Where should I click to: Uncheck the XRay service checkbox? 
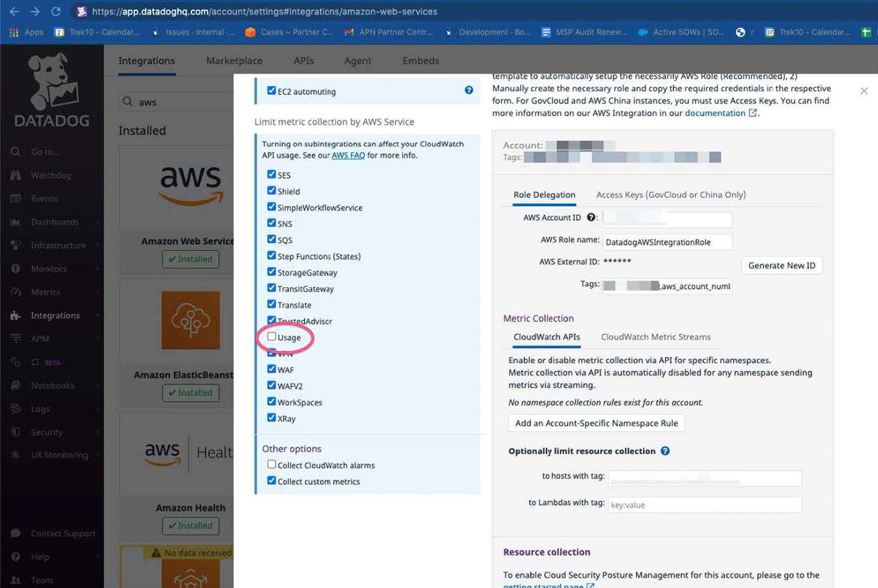click(272, 417)
